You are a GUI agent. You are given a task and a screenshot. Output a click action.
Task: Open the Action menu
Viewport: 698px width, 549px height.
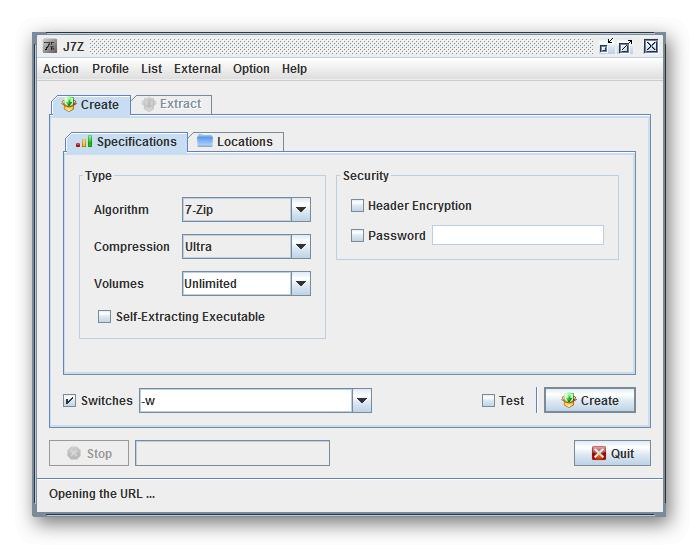pyautogui.click(x=61, y=69)
